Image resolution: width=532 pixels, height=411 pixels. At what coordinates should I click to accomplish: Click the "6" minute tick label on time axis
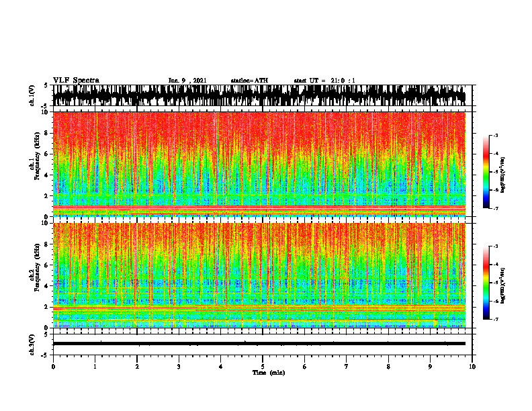tap(305, 367)
